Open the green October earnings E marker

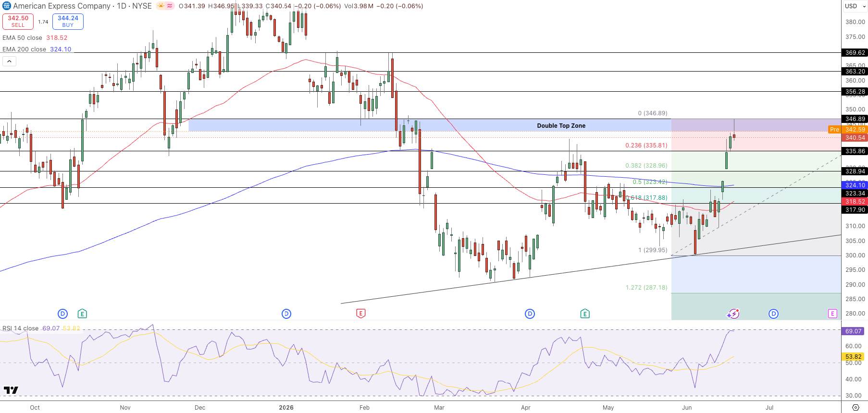82,314
